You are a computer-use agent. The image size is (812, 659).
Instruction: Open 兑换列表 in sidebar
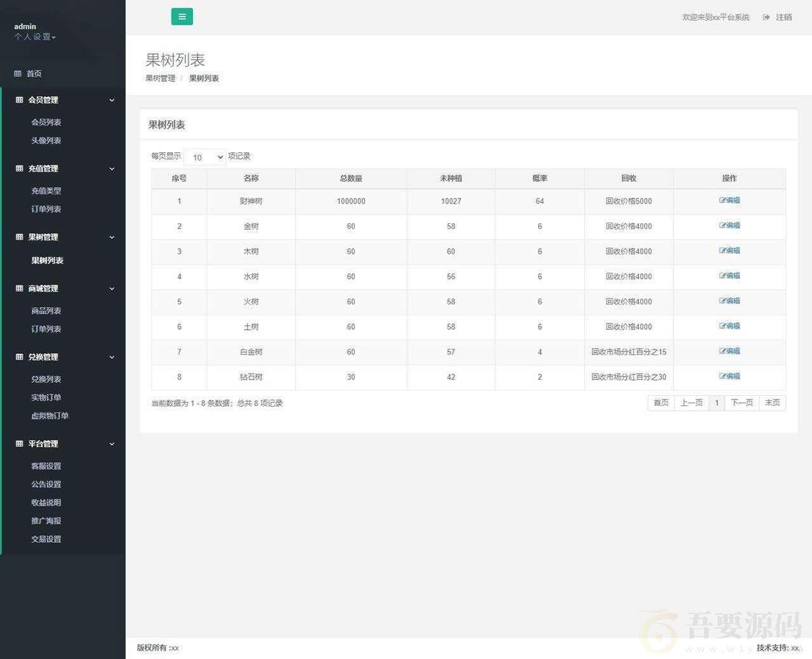(x=46, y=379)
